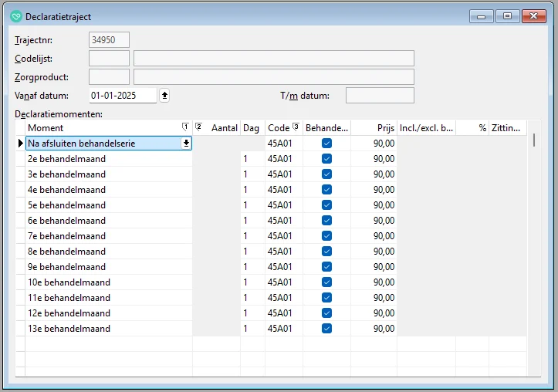Click the Codelijst code input box

coord(109,59)
